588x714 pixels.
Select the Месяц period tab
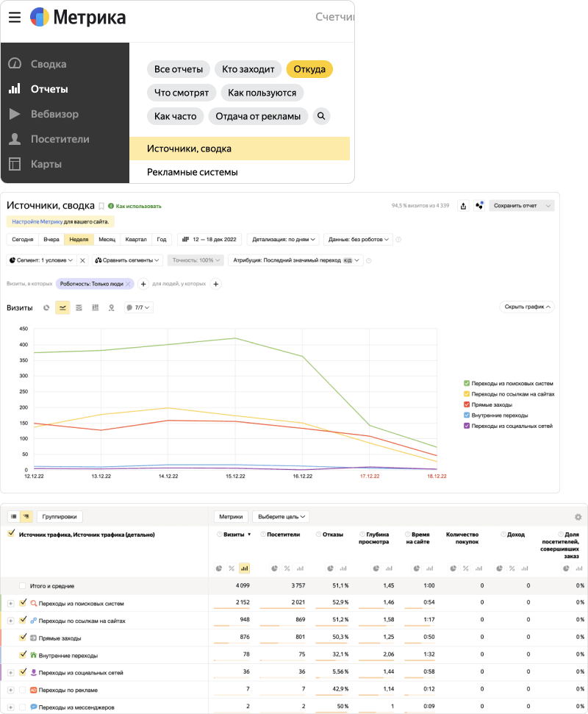point(107,239)
